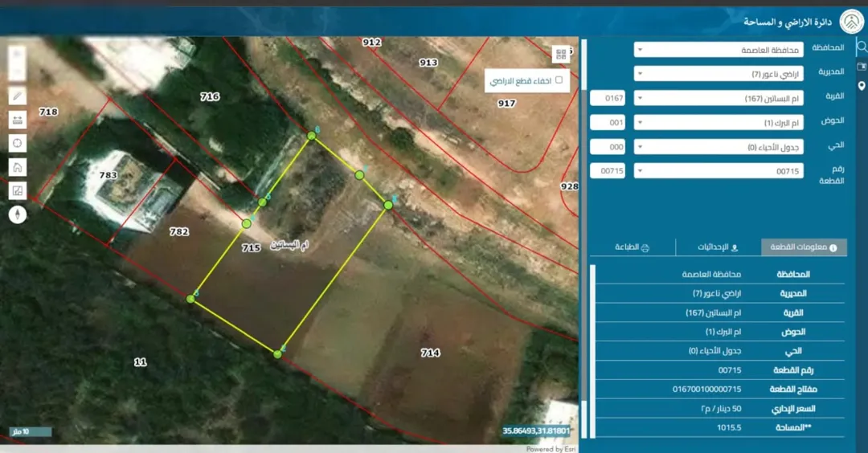Open the overview map icon
This screenshot has height=453, width=868.
tap(17, 191)
